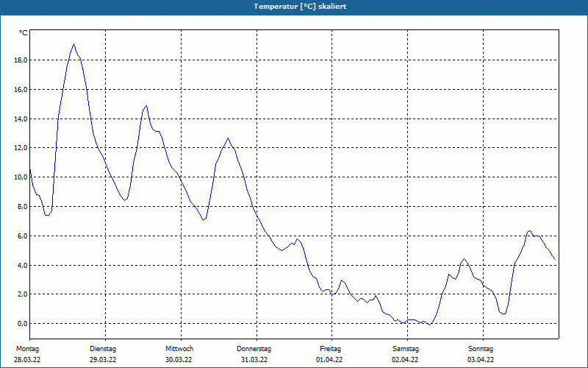Screen dimensions: 588x368
Task: Select the Freitag day label
Action: point(330,349)
